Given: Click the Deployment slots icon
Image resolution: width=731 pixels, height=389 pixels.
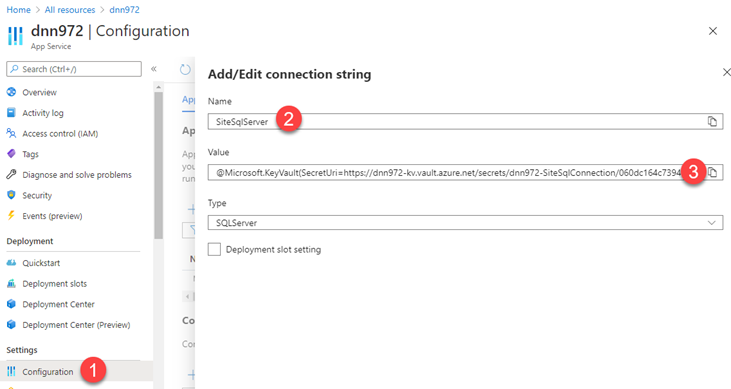Looking at the screenshot, I should tap(11, 283).
